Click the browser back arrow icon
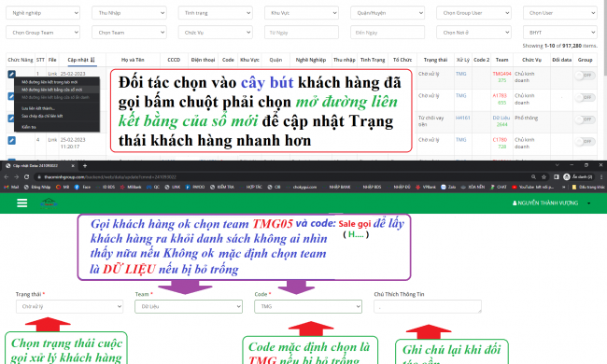The image size is (607, 364). [x=7, y=176]
